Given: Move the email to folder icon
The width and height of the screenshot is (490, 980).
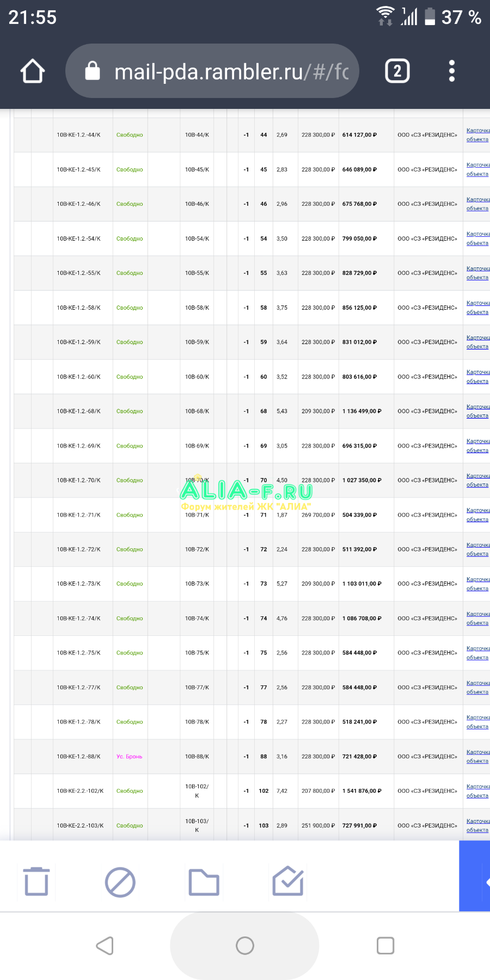Looking at the screenshot, I should click(x=204, y=882).
